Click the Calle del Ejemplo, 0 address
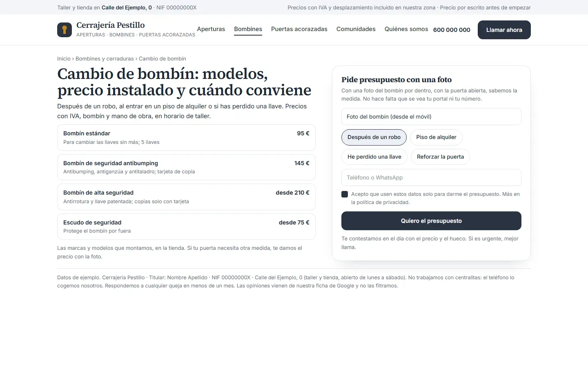Viewport: 588px width, 368px height. click(127, 7)
